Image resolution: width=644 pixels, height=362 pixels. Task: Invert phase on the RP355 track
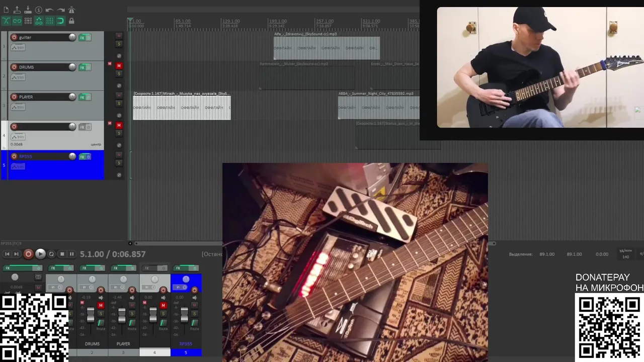coord(119,175)
